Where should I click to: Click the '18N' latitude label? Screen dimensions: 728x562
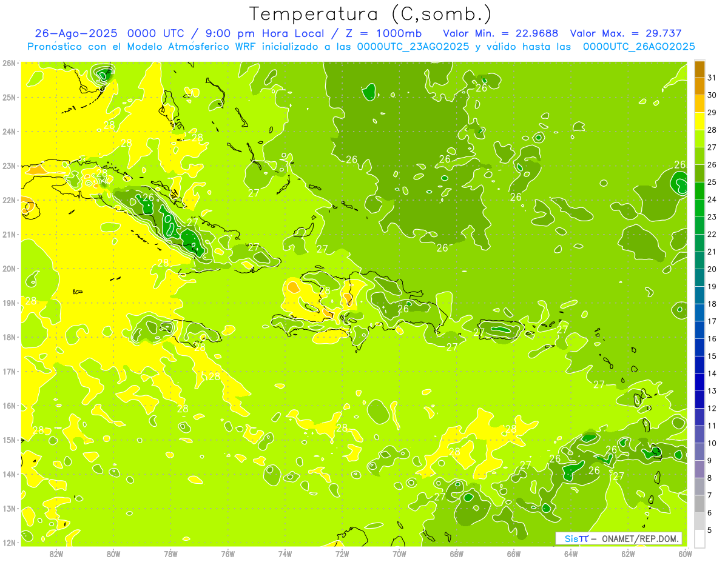coord(9,337)
